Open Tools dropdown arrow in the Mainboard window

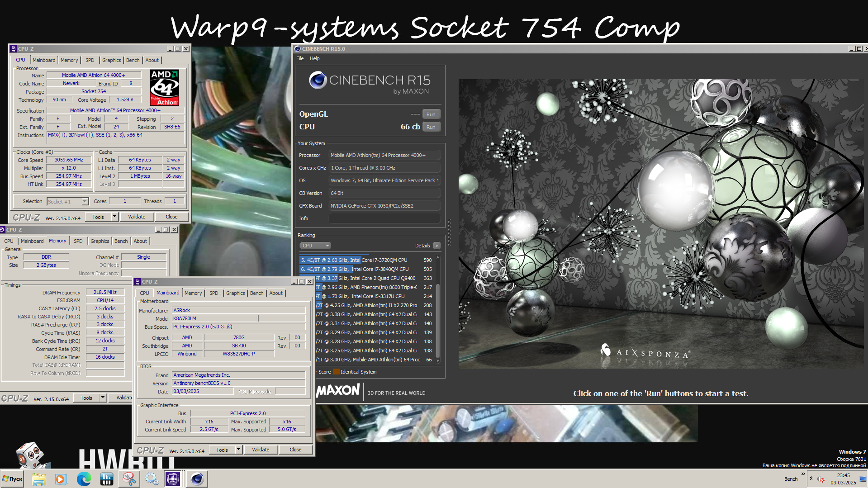(x=238, y=450)
